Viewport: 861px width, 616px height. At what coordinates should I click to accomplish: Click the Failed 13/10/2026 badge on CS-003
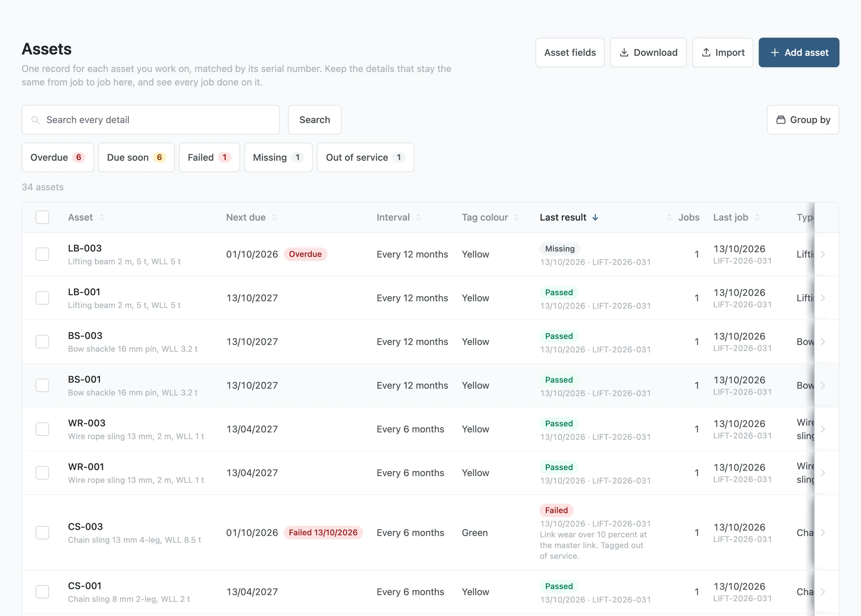click(x=323, y=533)
